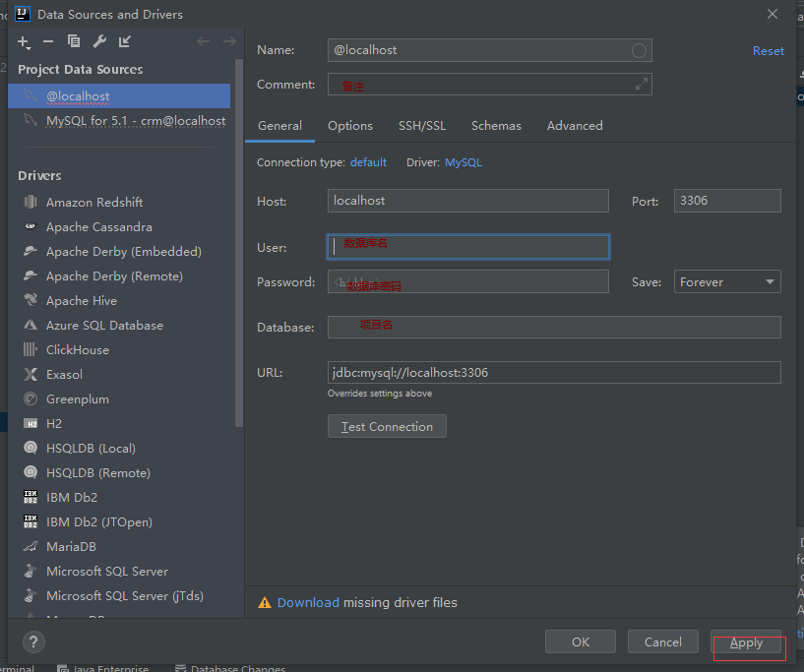The image size is (804, 672).
Task: Close the Data Sources and Drivers dialog
Action: coord(773,14)
